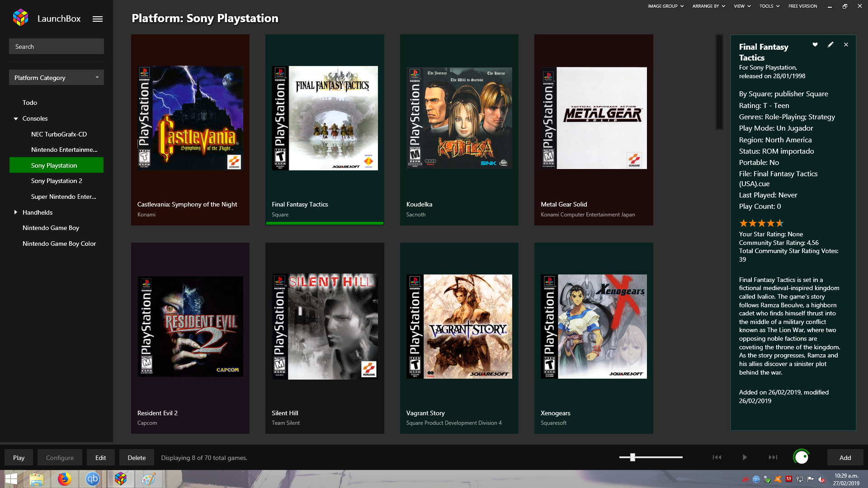868x488 pixels.
Task: Favorite Final Fantasy Tactics with heart icon
Action: 815,45
